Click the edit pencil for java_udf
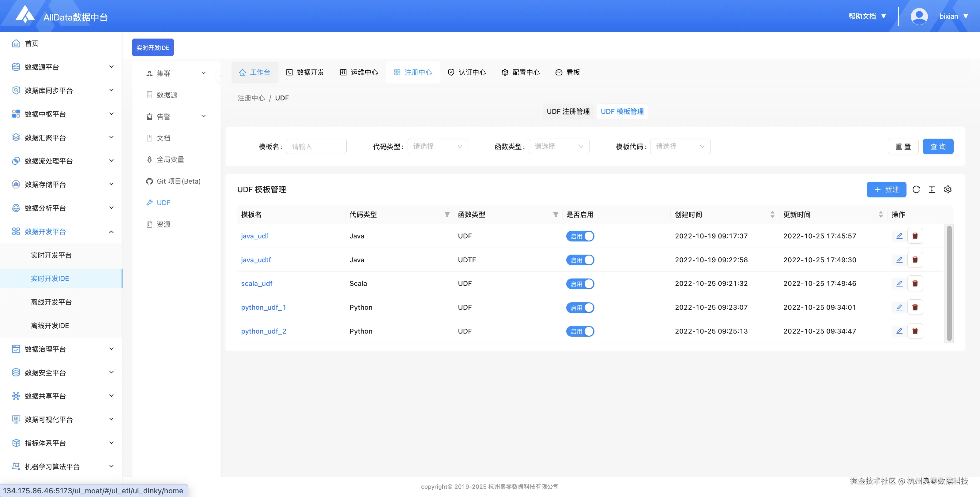980x497 pixels. [x=899, y=236]
